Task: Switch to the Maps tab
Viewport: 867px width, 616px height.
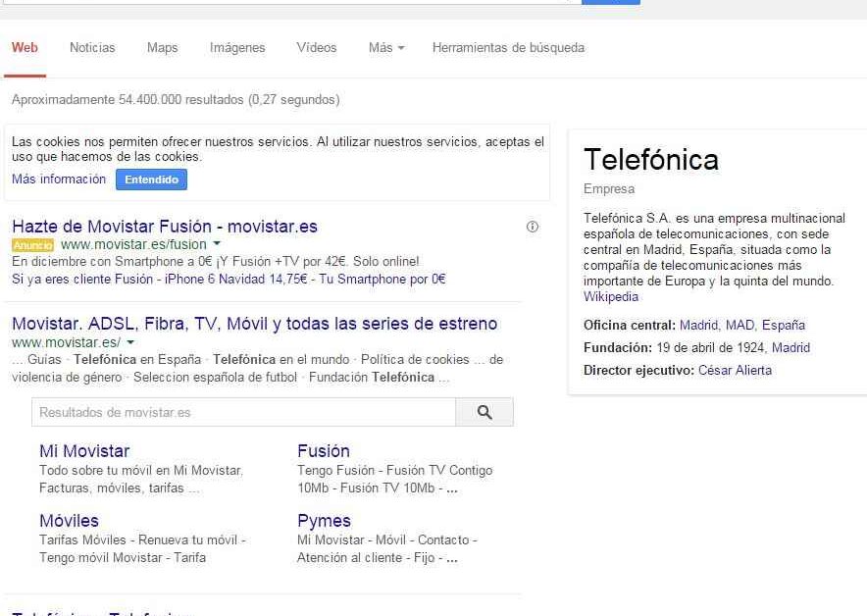Action: coord(163,47)
